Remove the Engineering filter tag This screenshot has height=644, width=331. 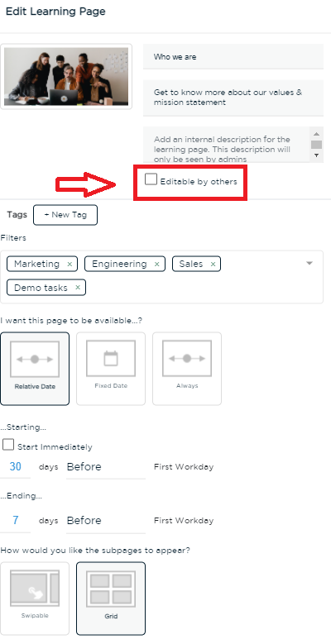click(156, 264)
